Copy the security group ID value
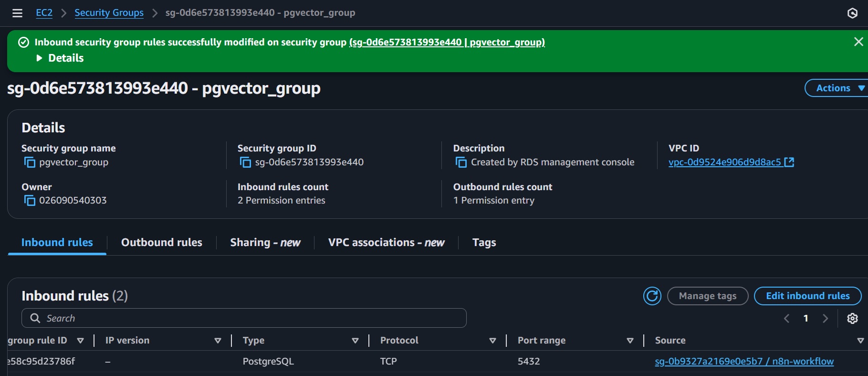Screen dimensions: 868x376 pos(245,162)
